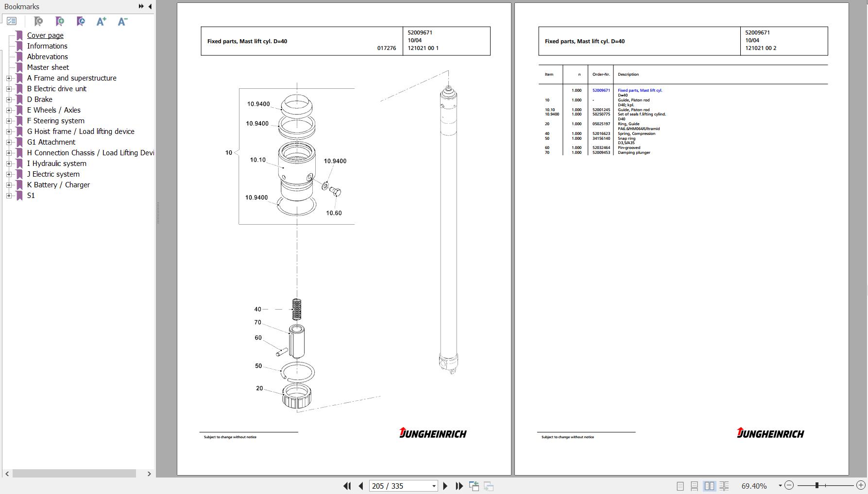Select two-page continuous scrolling view
This screenshot has height=494, width=868.
click(x=724, y=486)
